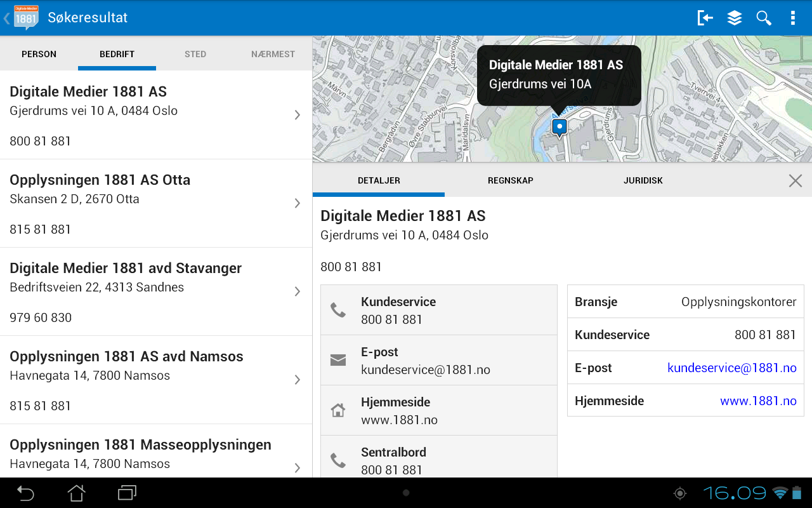Tap phone number 979 60 830
The image size is (812, 508).
[41, 317]
